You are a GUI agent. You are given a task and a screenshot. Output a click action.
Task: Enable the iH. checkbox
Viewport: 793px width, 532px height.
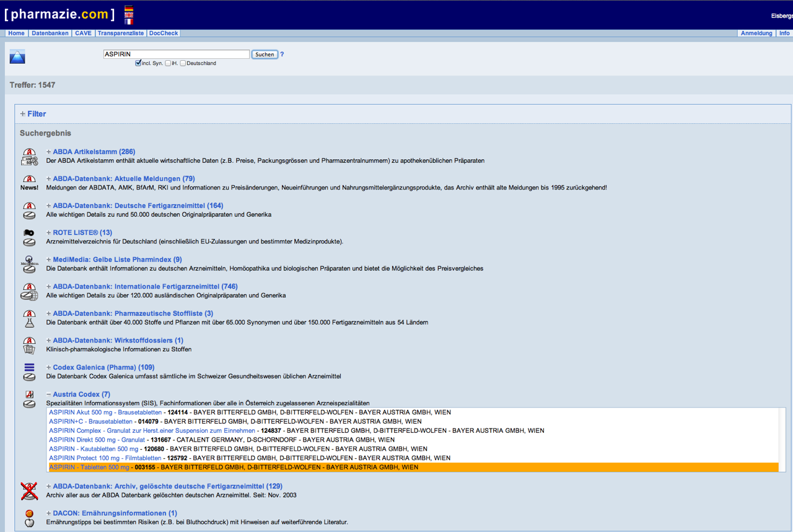168,63
